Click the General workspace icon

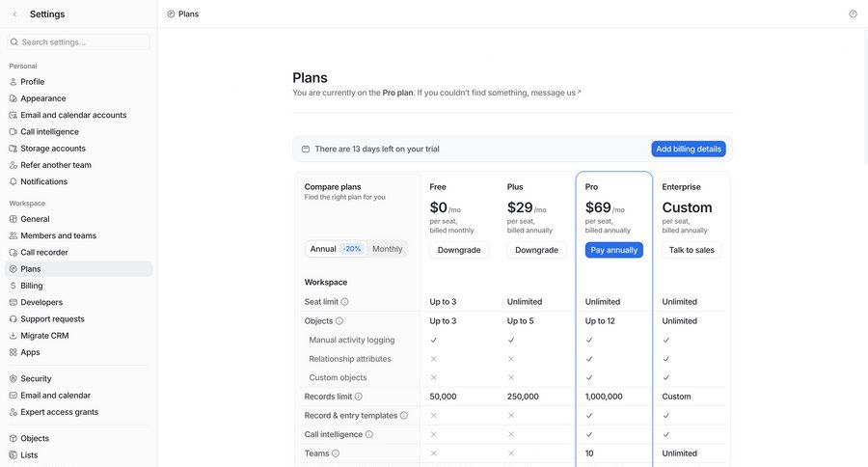click(x=14, y=219)
